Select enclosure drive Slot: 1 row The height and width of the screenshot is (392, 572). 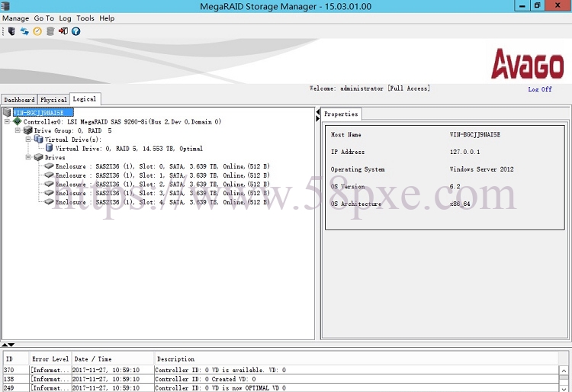point(162,175)
